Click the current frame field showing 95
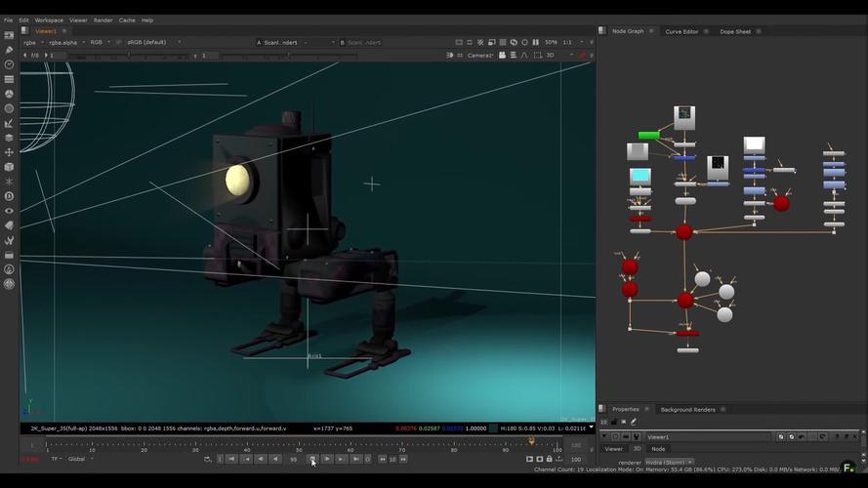This screenshot has width=868, height=488. (x=293, y=460)
